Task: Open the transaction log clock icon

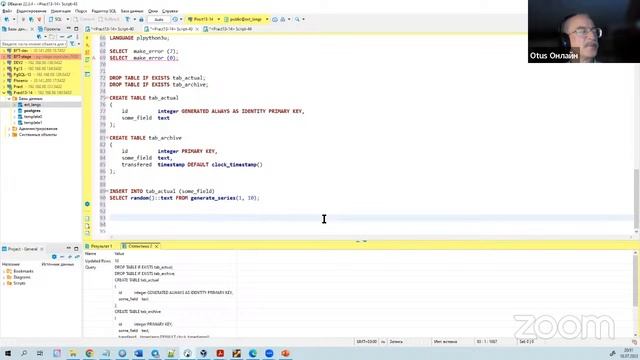Action: (175, 19)
